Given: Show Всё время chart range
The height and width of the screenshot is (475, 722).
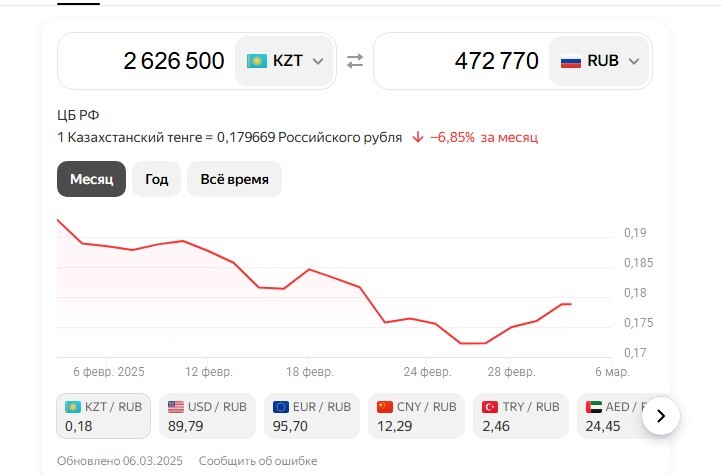Looking at the screenshot, I should point(234,179).
